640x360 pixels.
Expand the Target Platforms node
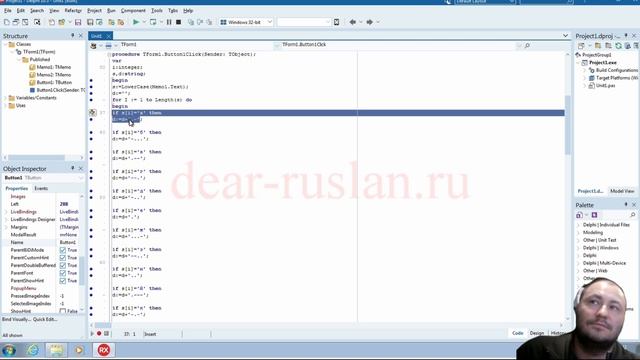tap(584, 78)
